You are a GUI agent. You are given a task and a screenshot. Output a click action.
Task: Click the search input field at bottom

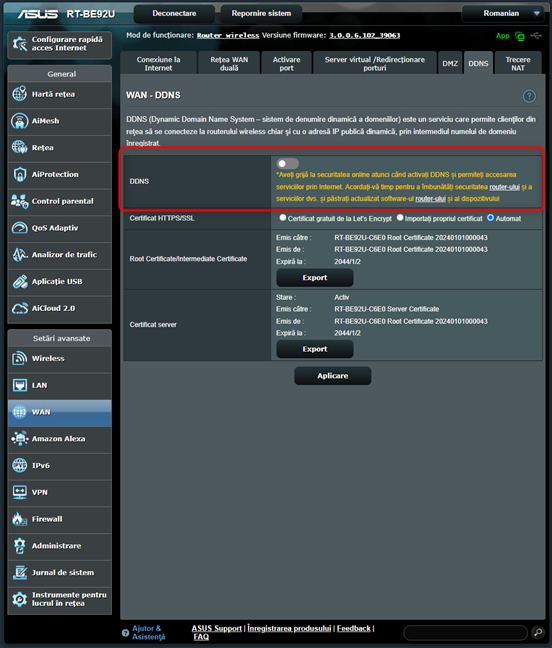coord(465,632)
